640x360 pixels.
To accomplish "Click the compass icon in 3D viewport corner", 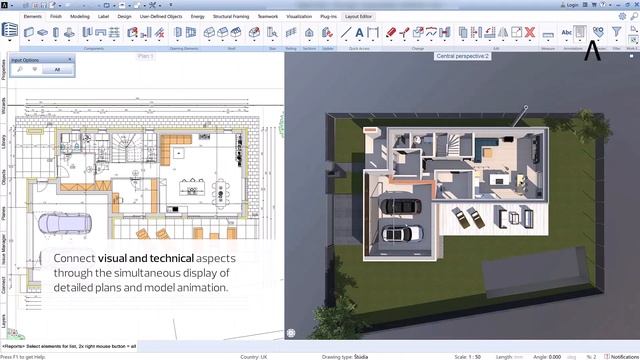I will (x=291, y=333).
